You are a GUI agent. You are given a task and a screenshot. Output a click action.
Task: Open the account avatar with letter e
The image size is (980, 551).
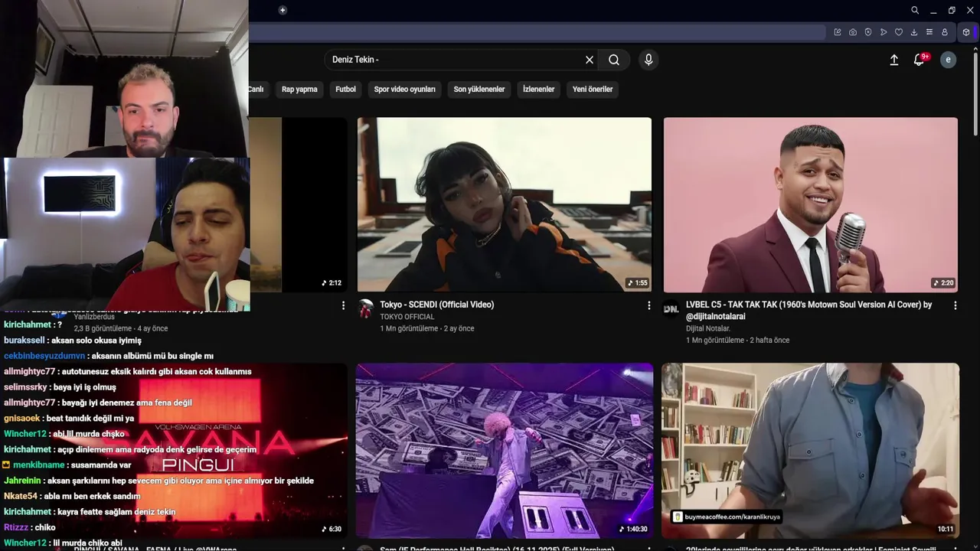948,60
